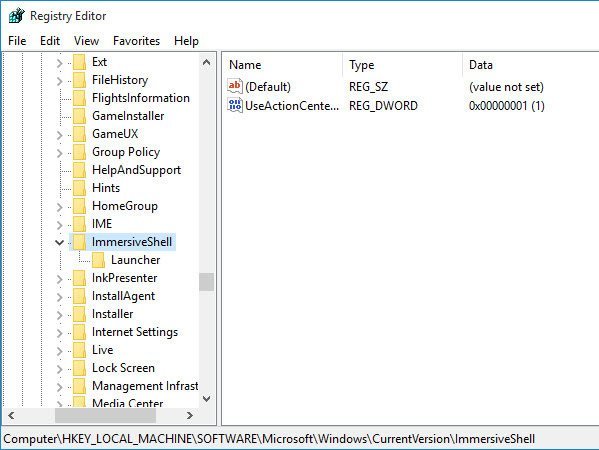The image size is (599, 450).
Task: Open the Favorites menu
Action: [136, 40]
